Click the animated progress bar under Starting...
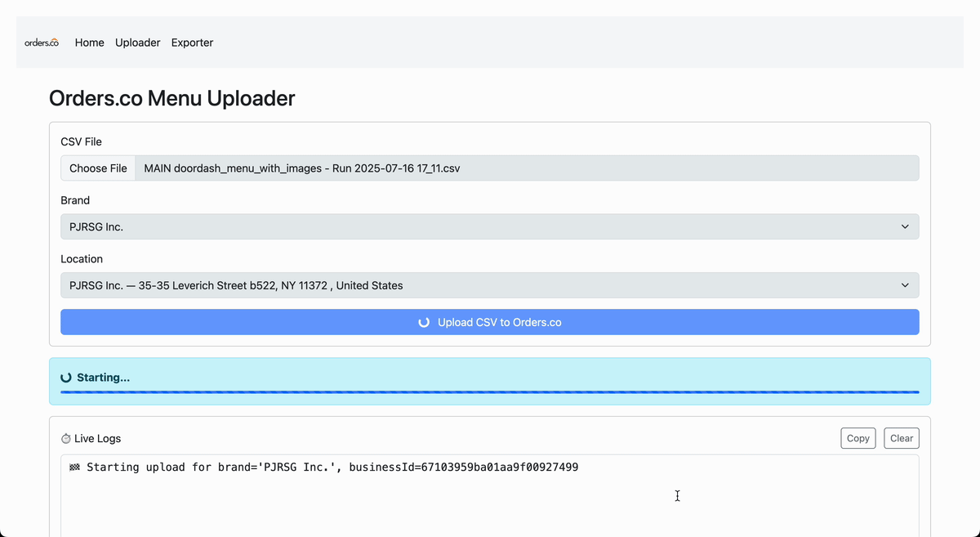The height and width of the screenshot is (537, 980). (x=489, y=391)
